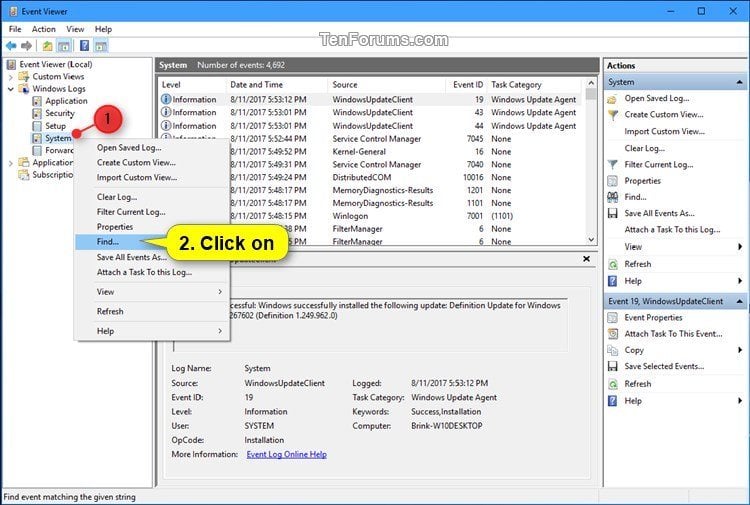Click the Back arrow toolbar icon

pos(11,46)
